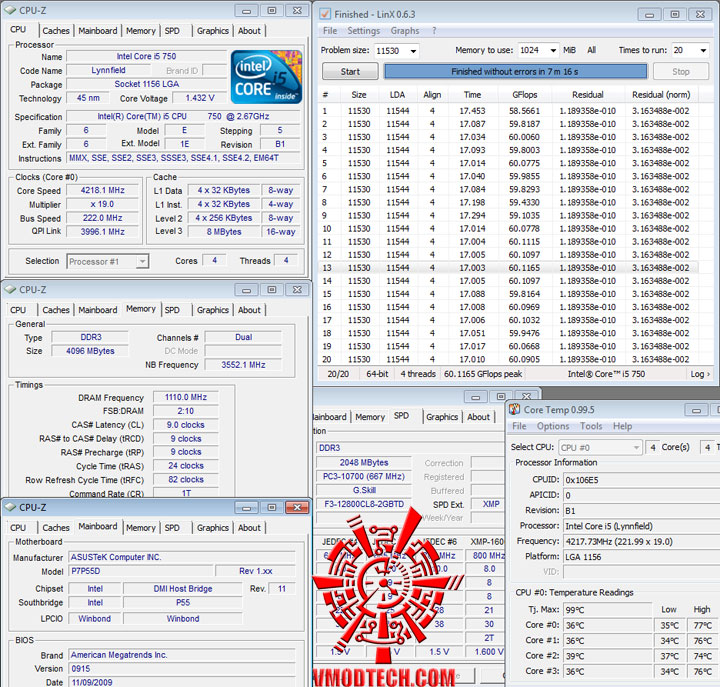The width and height of the screenshot is (720, 687).
Task: Open the Options menu in Core Temp
Action: pos(553,426)
